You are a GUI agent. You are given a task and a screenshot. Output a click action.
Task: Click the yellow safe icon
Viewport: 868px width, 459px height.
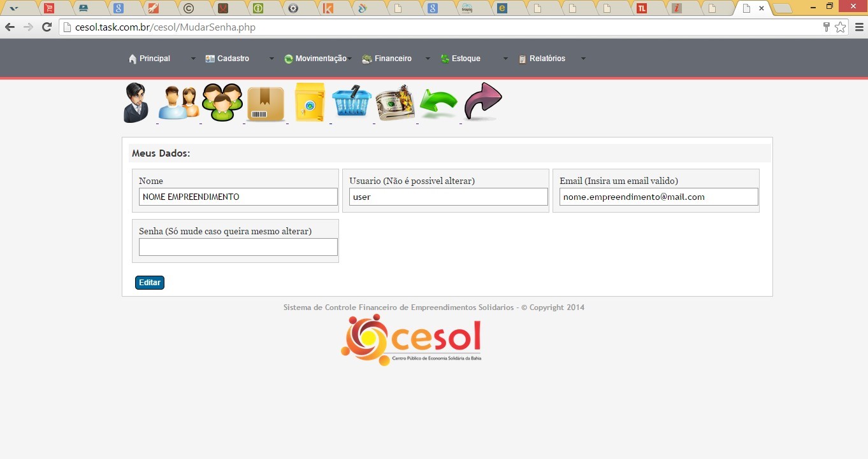coord(310,102)
